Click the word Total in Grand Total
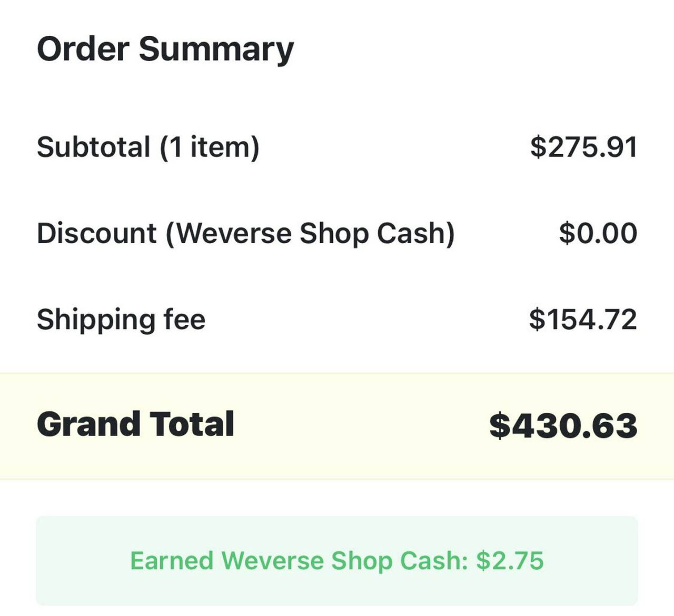The image size is (674, 616). click(192, 424)
